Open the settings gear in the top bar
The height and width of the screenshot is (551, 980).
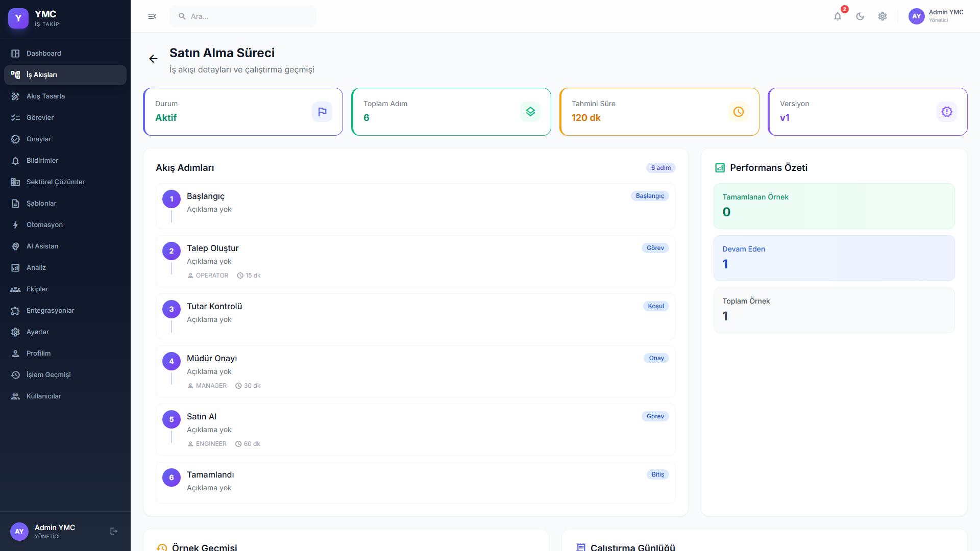pyautogui.click(x=883, y=16)
